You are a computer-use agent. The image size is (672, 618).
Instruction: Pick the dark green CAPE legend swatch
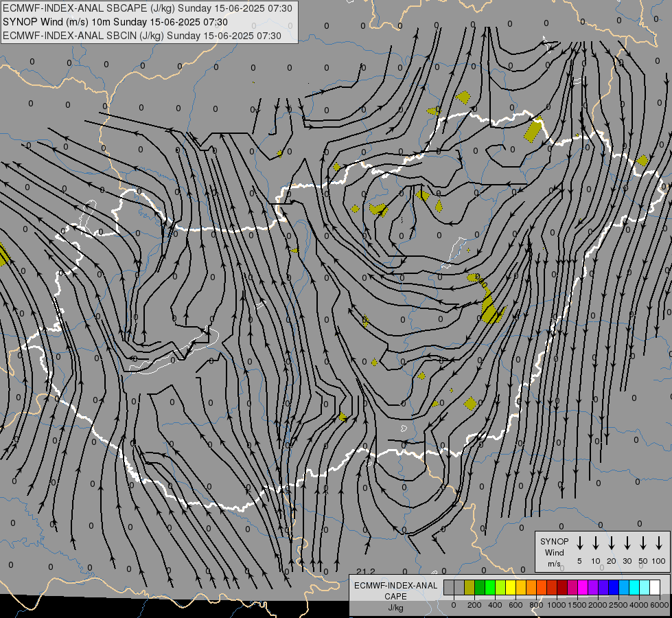[480, 587]
